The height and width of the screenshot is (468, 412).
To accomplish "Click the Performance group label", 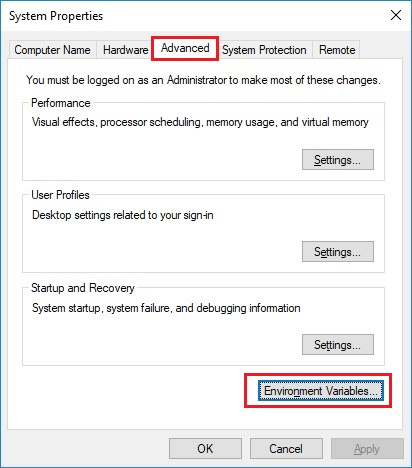I will 61,103.
